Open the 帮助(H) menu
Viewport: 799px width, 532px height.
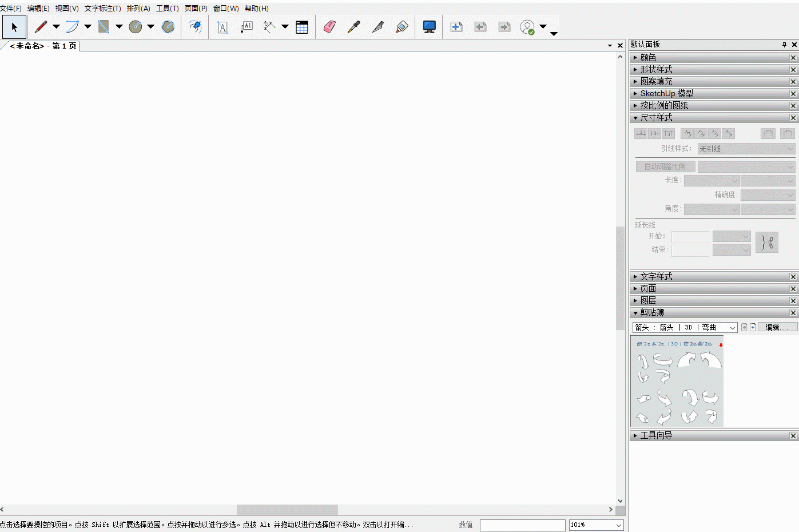tap(257, 8)
